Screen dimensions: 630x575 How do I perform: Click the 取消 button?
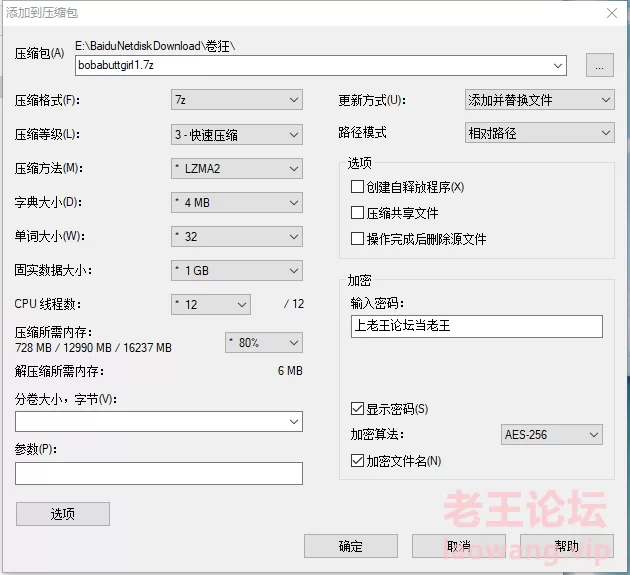click(458, 546)
